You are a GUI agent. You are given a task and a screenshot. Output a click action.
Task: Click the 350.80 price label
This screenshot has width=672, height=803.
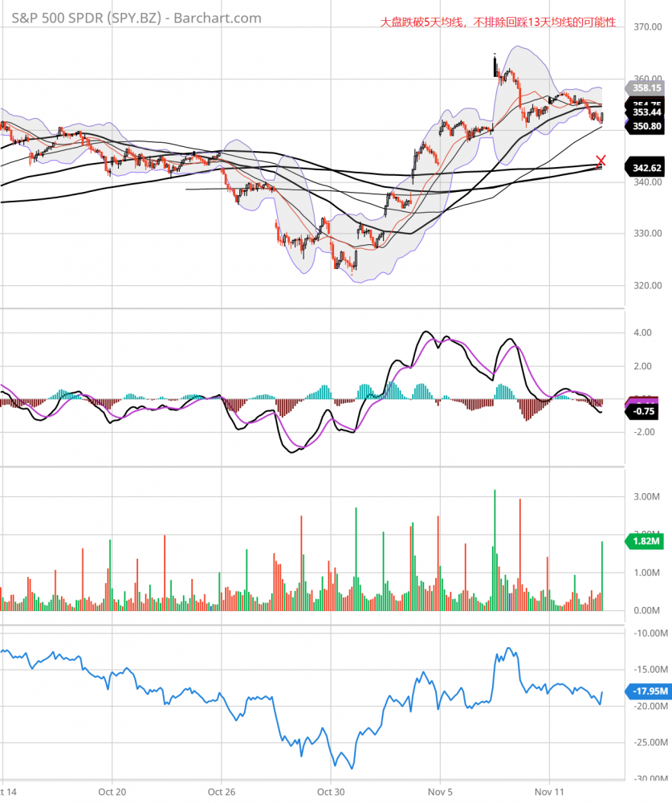coord(646,126)
